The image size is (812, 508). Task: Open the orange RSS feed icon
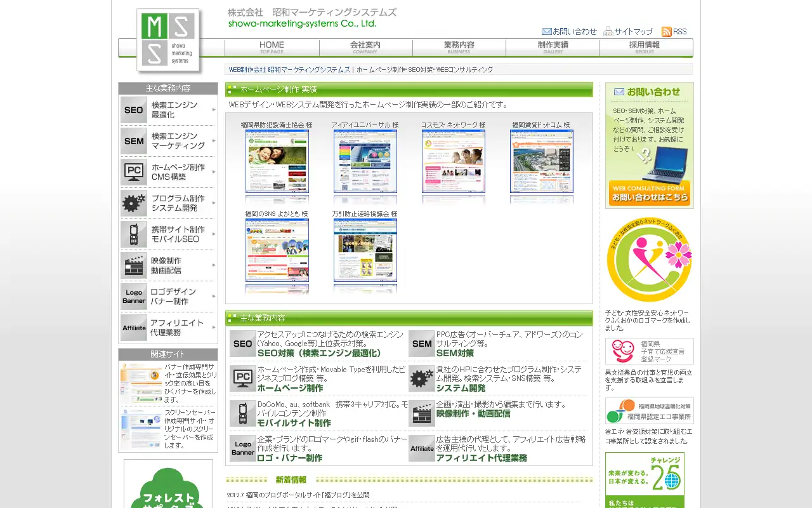(666, 31)
